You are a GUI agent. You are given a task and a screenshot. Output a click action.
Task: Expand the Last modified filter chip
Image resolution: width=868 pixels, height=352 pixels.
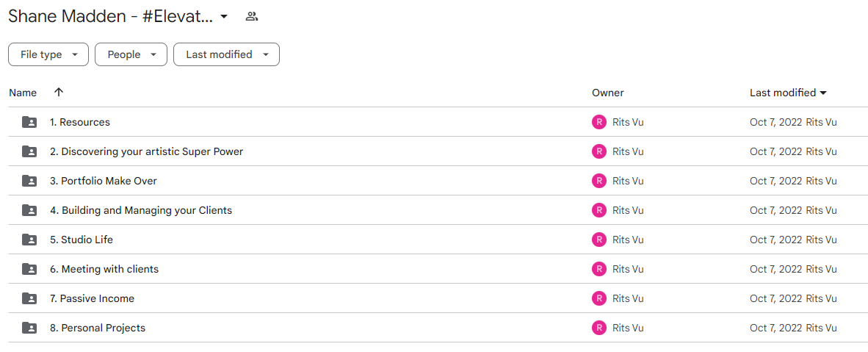click(x=226, y=54)
